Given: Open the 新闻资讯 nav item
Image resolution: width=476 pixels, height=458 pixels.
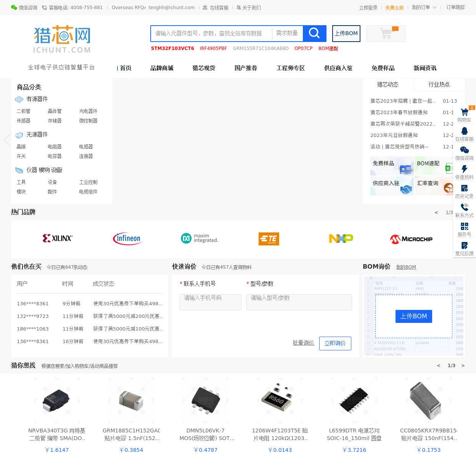Looking at the screenshot, I should [425, 68].
